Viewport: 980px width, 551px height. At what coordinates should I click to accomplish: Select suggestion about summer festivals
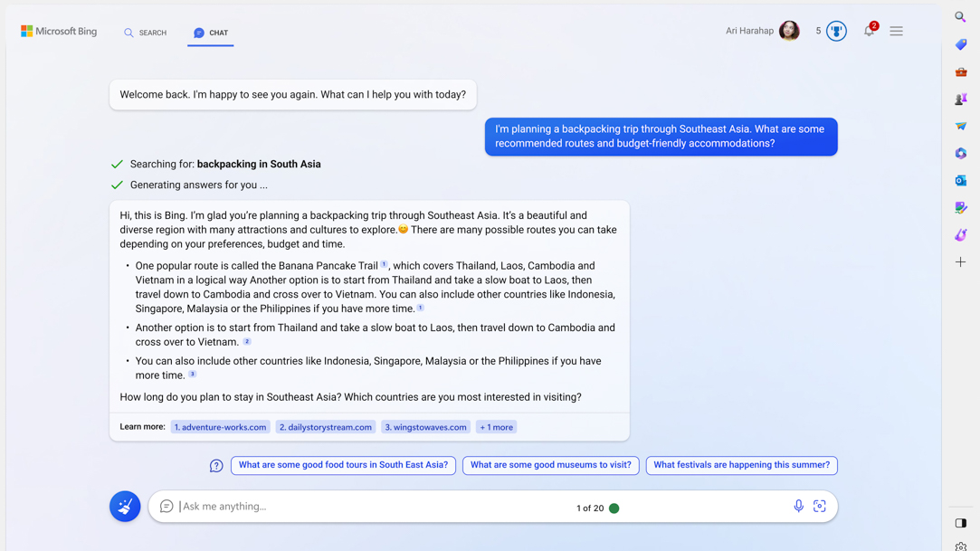742,465
